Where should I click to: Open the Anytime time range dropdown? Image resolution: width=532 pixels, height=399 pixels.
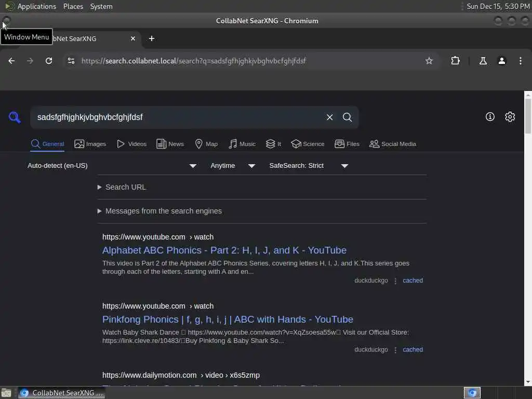(x=233, y=166)
